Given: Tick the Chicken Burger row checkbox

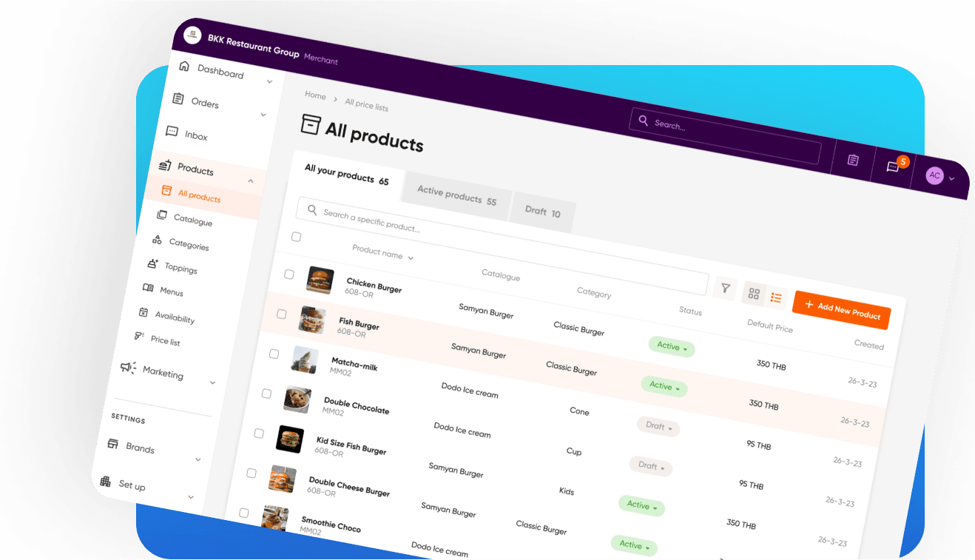Looking at the screenshot, I should (289, 274).
